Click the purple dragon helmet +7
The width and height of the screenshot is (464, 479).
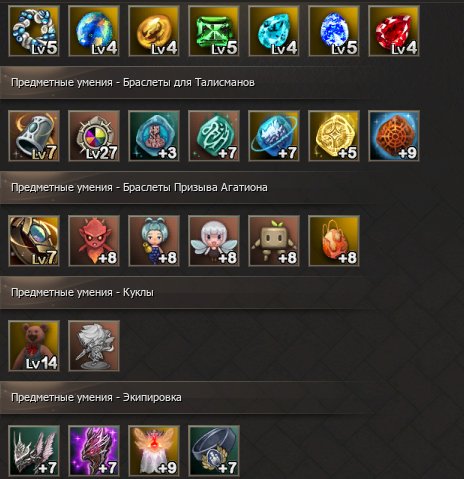click(94, 451)
